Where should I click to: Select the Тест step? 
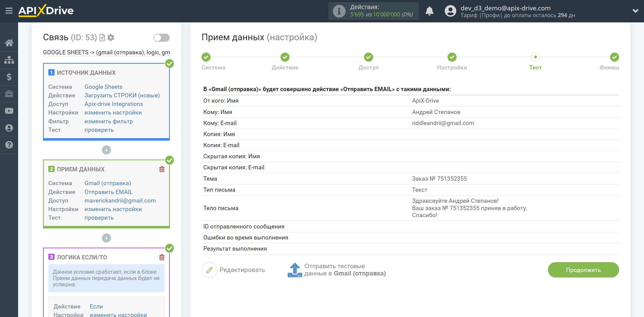coord(536,57)
